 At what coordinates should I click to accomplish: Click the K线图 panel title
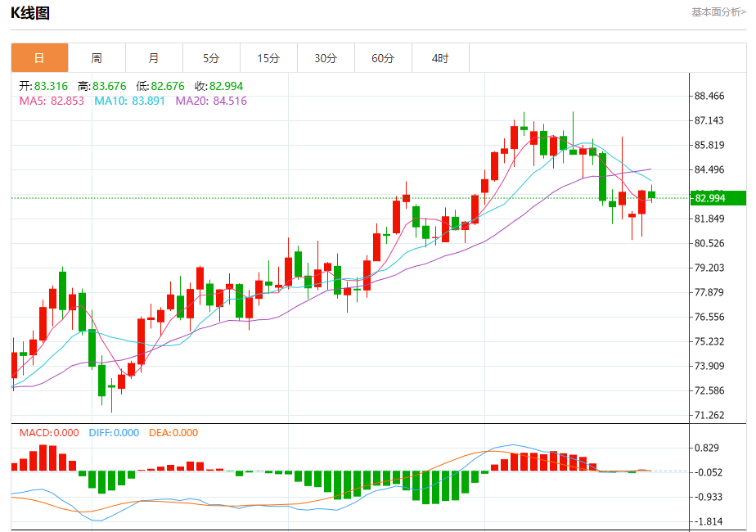click(30, 13)
